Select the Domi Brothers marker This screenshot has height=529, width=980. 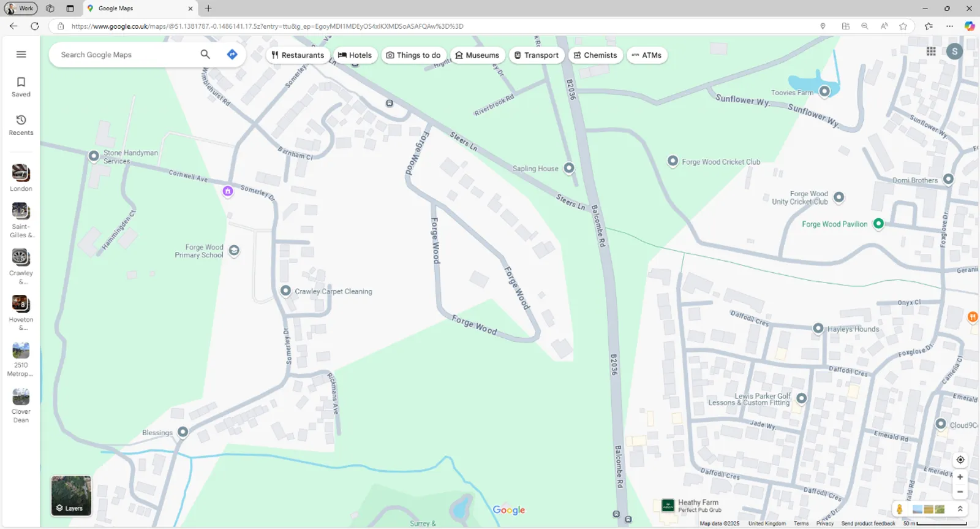pos(948,179)
